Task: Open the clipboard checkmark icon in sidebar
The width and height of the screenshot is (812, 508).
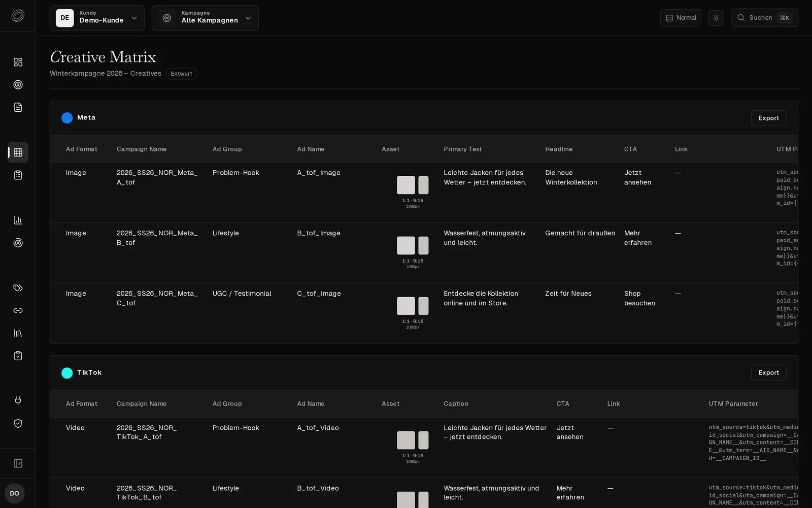Action: 18,356
